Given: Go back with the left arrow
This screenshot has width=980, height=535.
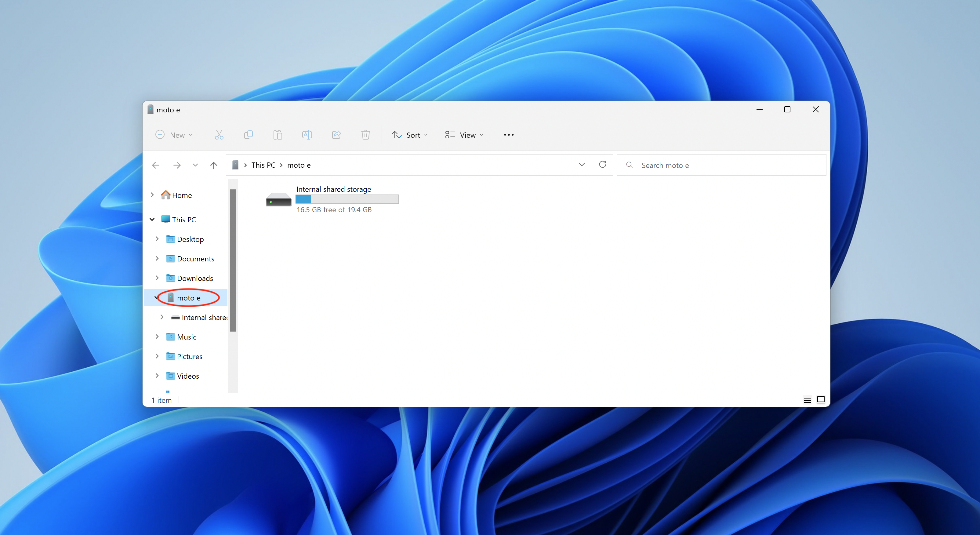Looking at the screenshot, I should (x=156, y=165).
